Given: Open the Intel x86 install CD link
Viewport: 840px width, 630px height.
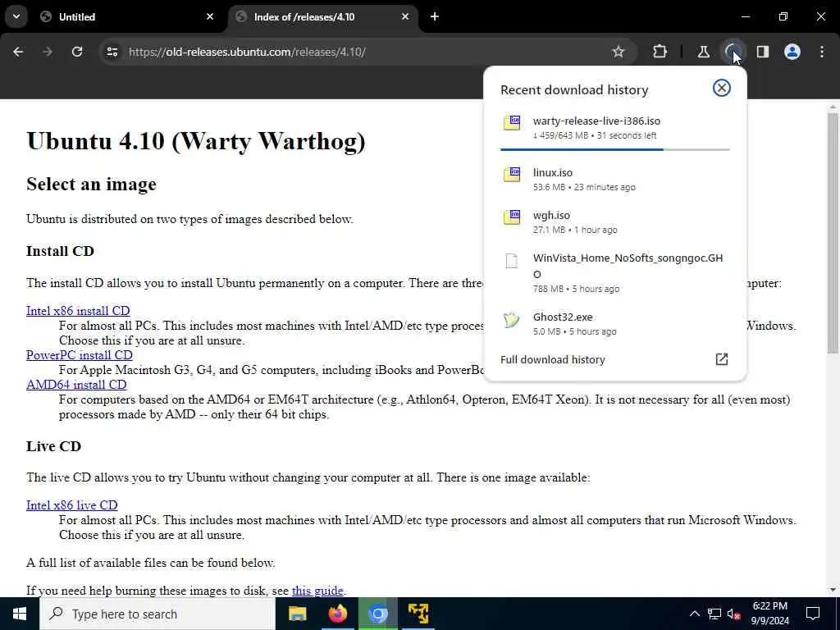Looking at the screenshot, I should click(78, 311).
